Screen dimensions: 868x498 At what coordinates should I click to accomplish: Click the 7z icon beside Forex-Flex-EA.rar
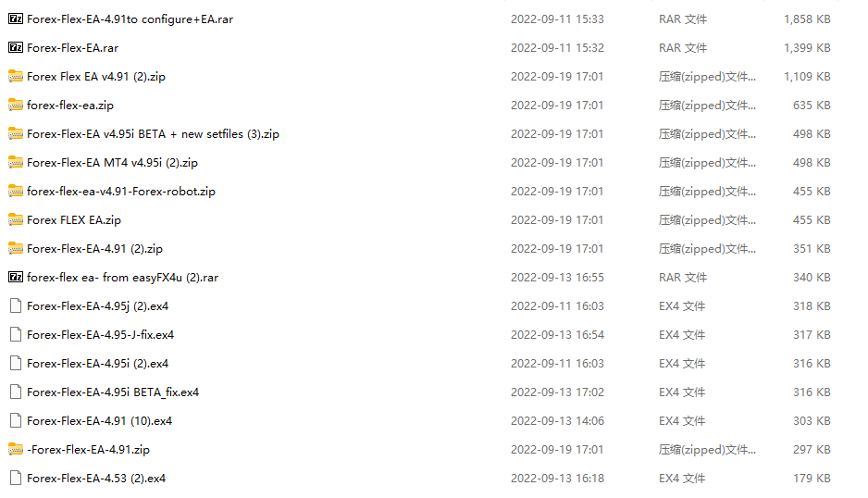pyautogui.click(x=16, y=47)
